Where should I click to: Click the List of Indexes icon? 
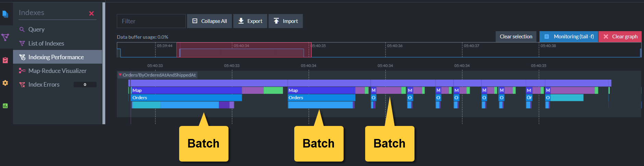click(x=22, y=43)
